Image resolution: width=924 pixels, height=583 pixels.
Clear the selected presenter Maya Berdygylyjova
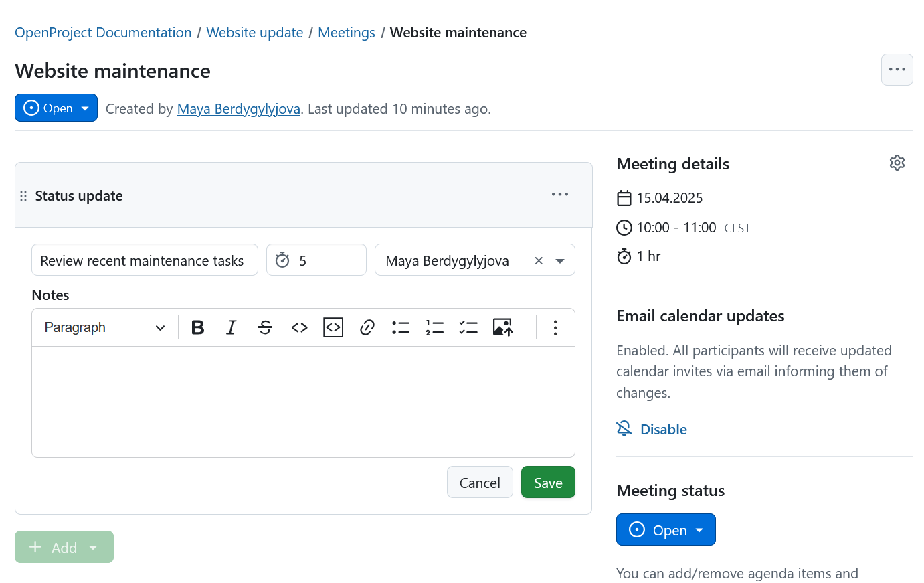[539, 260]
